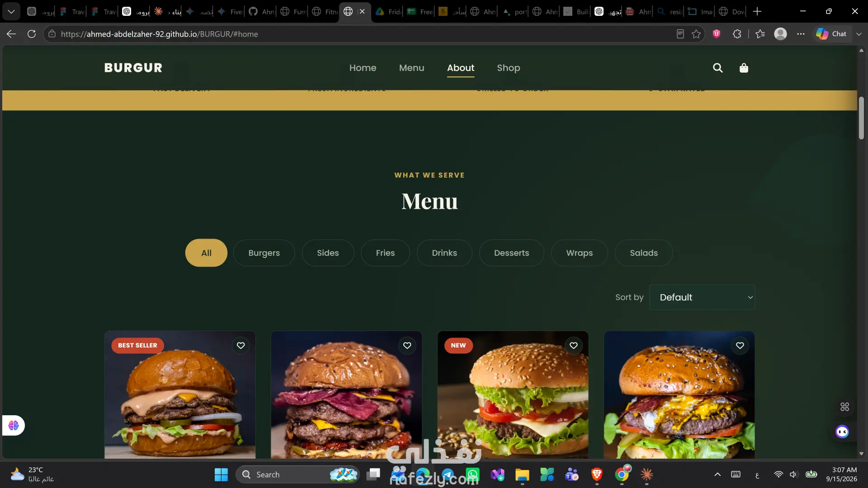Bookmark this page with the star icon

696,34
